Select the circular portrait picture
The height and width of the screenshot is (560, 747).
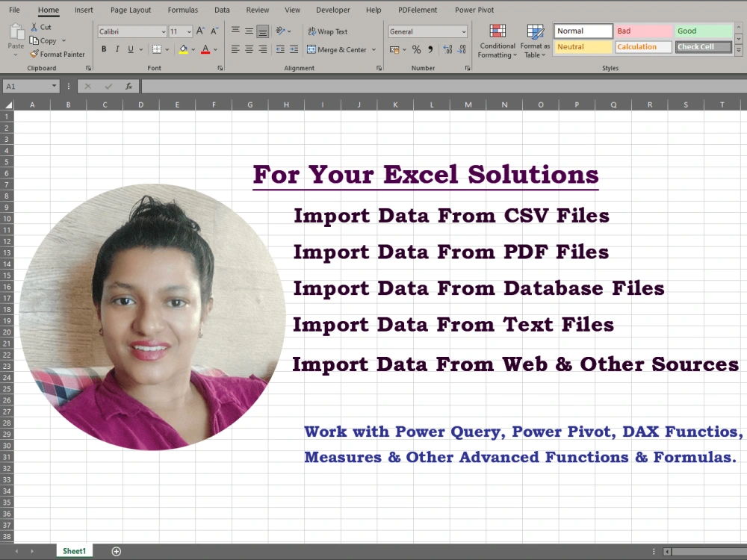152,317
